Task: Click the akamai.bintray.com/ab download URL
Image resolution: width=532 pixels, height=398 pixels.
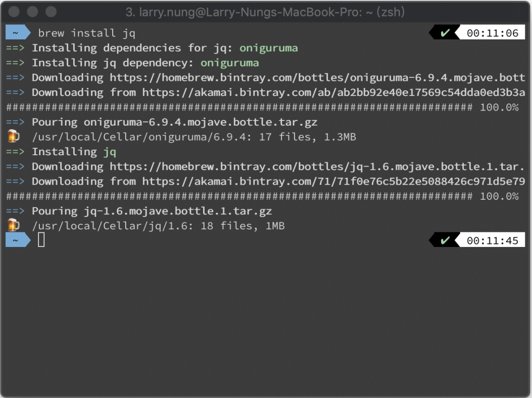Action: pos(334,92)
